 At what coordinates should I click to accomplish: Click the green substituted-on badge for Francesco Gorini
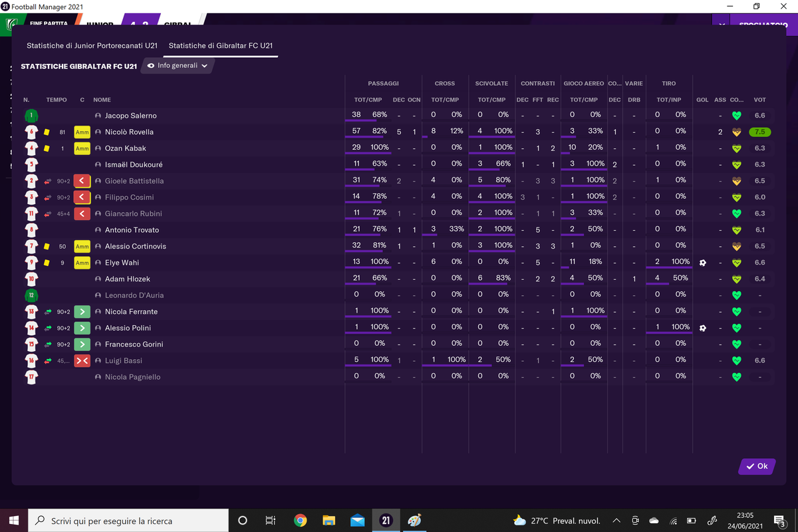coord(82,344)
